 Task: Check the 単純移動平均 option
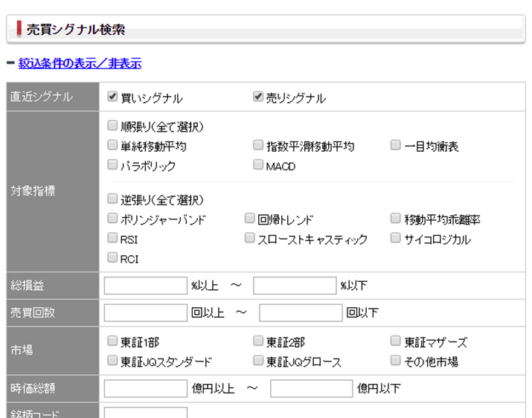[112, 145]
